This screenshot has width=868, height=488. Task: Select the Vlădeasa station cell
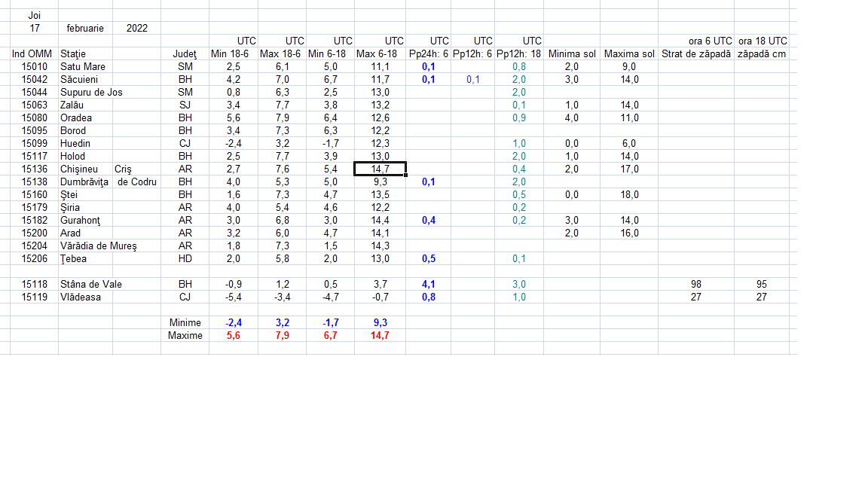tap(81, 297)
